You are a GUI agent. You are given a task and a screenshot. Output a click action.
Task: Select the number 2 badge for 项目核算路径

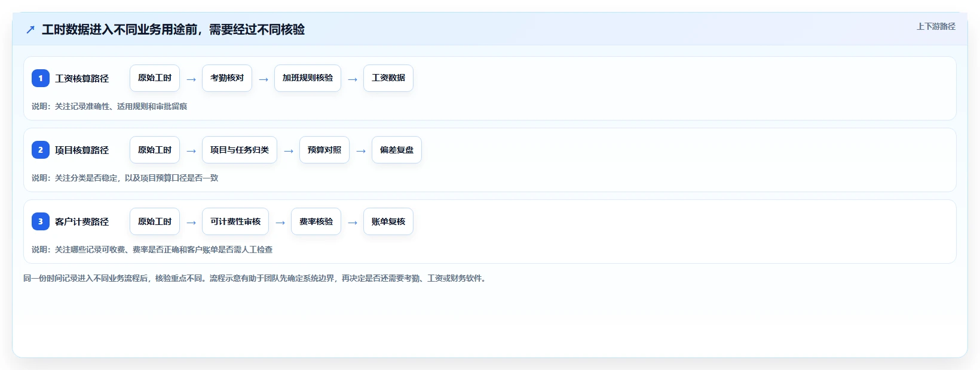point(41,150)
